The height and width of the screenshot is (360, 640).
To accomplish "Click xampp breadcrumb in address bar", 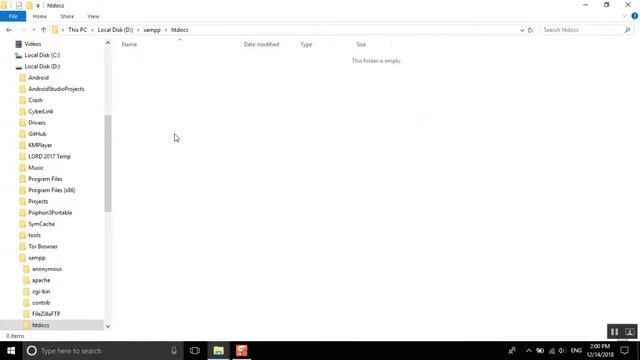I will [152, 30].
